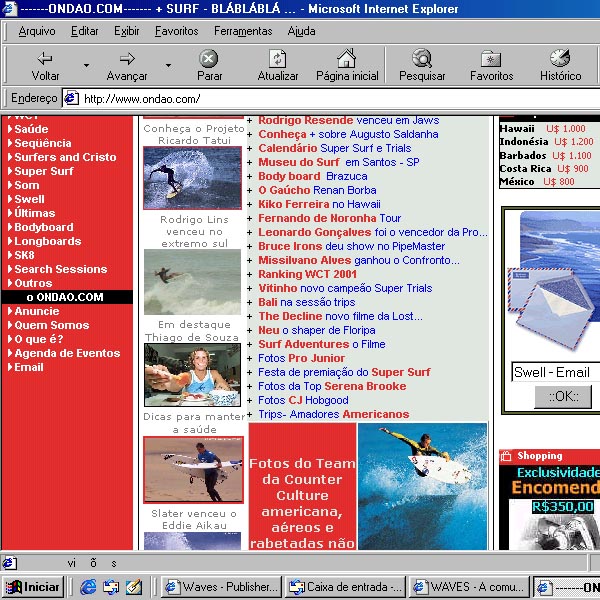Click the ::OK:: button under Swell Email

tap(563, 396)
